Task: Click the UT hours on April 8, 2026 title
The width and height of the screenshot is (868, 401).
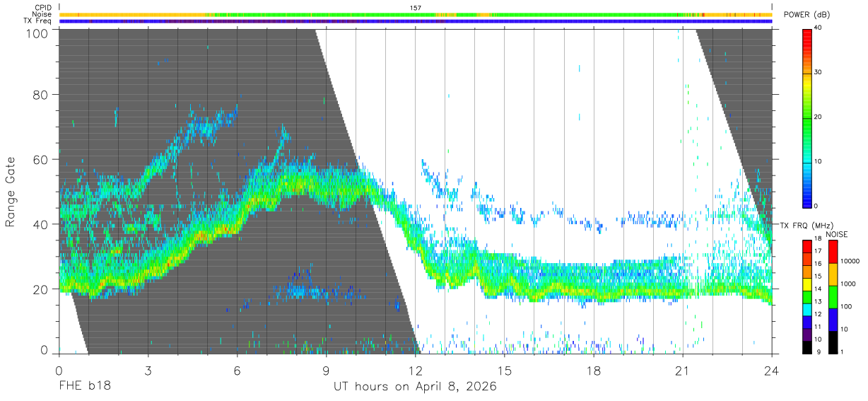Action: tap(415, 387)
